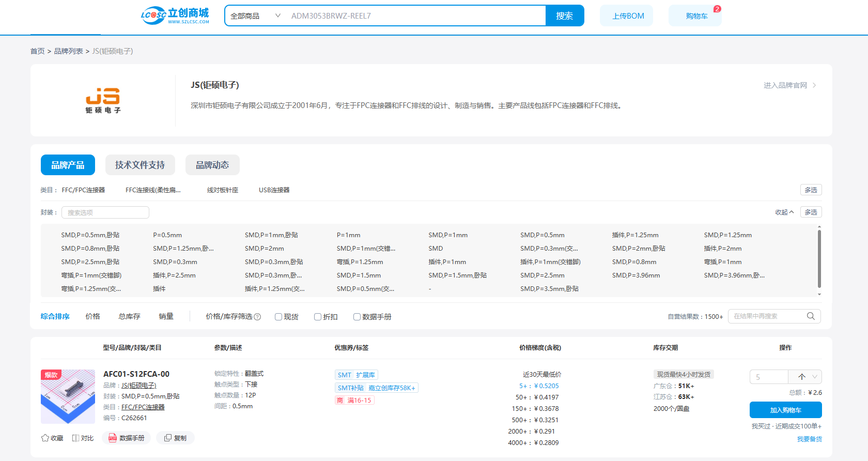Switch to 技术文件支持 tab

pos(140,165)
